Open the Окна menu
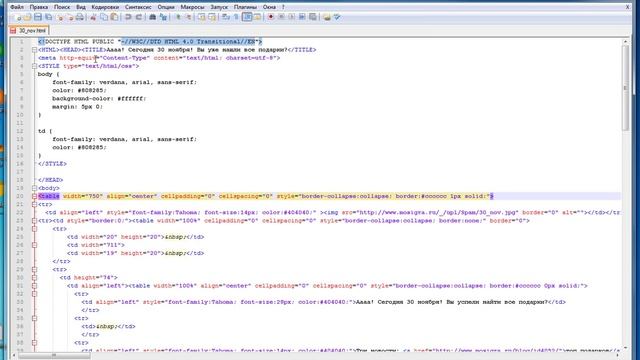640x360 pixels. click(269, 7)
